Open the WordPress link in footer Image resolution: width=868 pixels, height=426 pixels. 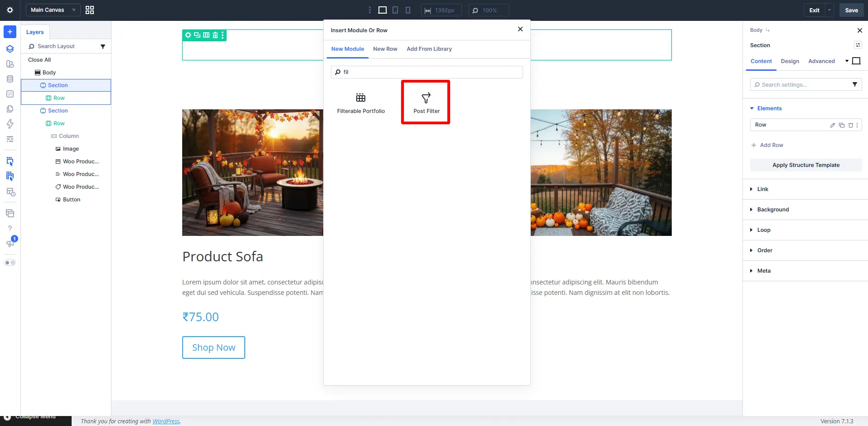coord(166,421)
